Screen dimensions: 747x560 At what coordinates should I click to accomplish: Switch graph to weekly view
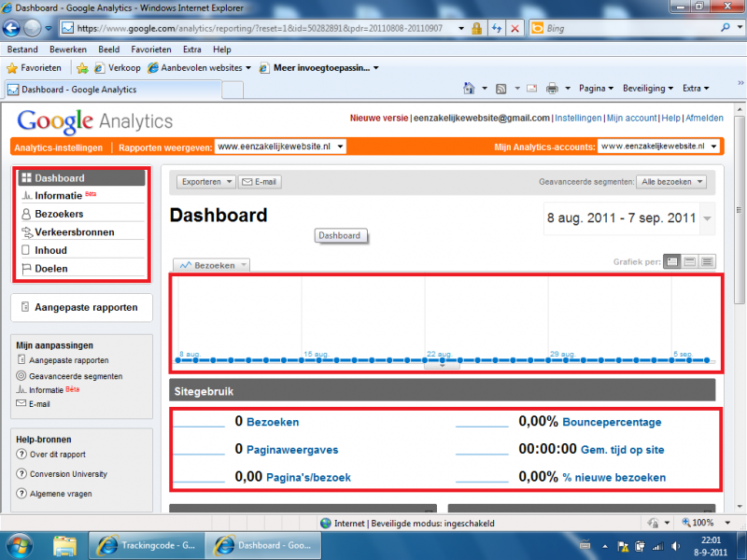point(689,261)
